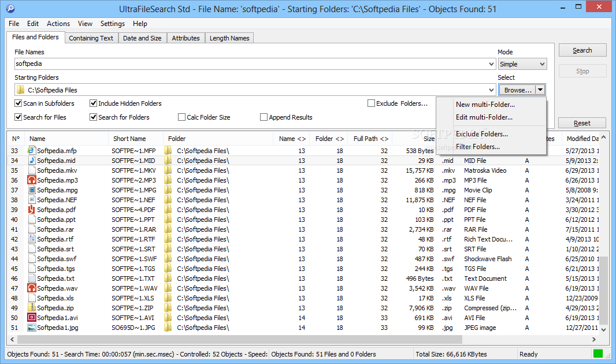The width and height of the screenshot is (616, 364).
Task: Switch to the Containing Text tab
Action: [x=91, y=38]
